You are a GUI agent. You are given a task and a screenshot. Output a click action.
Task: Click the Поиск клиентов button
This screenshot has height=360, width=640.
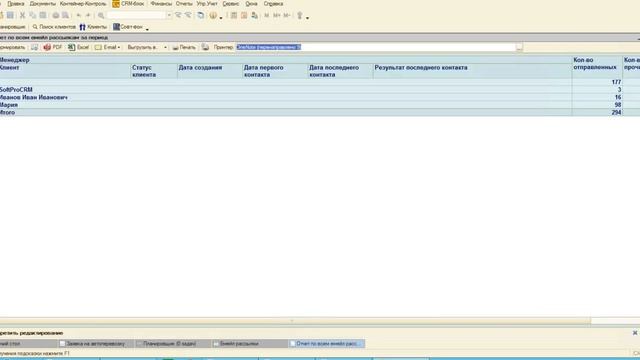pos(54,27)
